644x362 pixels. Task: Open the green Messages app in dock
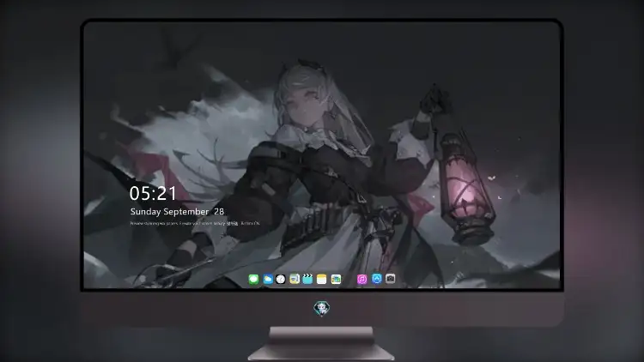pyautogui.click(x=253, y=279)
